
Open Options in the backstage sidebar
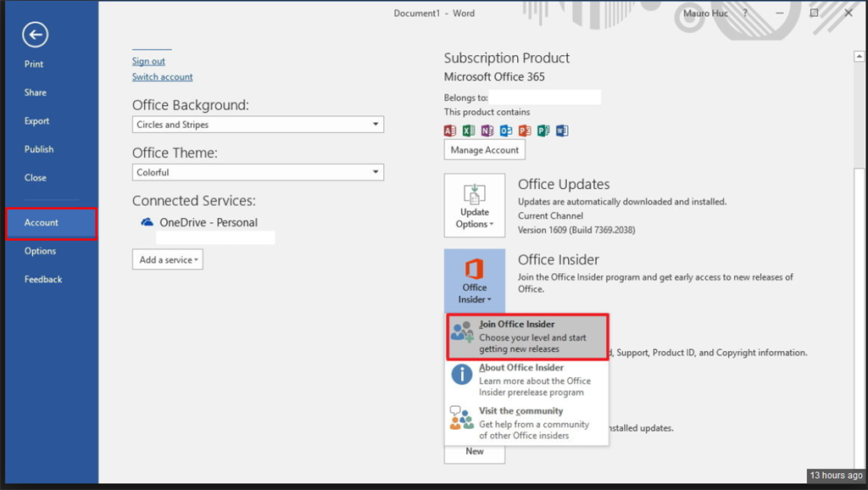(x=40, y=251)
